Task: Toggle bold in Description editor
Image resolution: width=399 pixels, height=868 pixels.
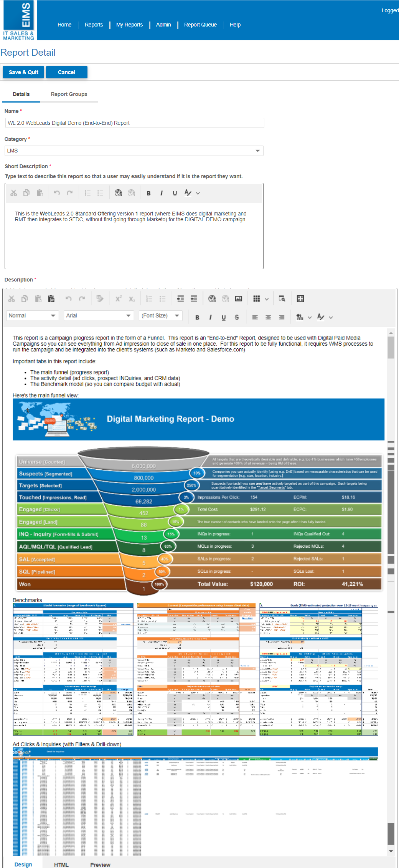Action: pyautogui.click(x=197, y=317)
